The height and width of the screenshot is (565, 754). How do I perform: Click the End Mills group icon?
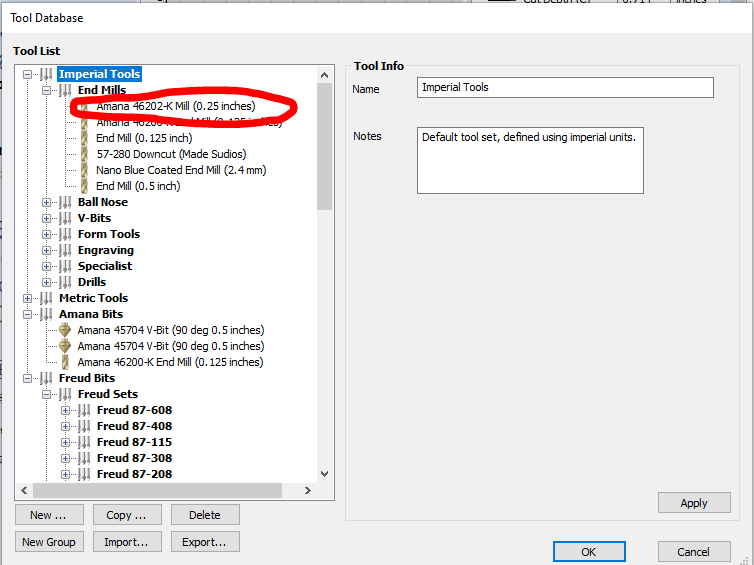point(65,90)
